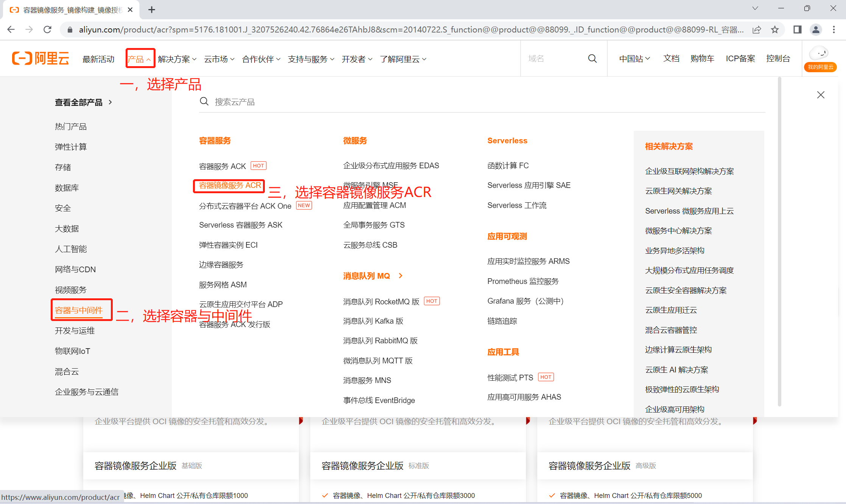Expand the 合作伙伴 dropdown
The width and height of the screenshot is (846, 504).
tap(261, 59)
